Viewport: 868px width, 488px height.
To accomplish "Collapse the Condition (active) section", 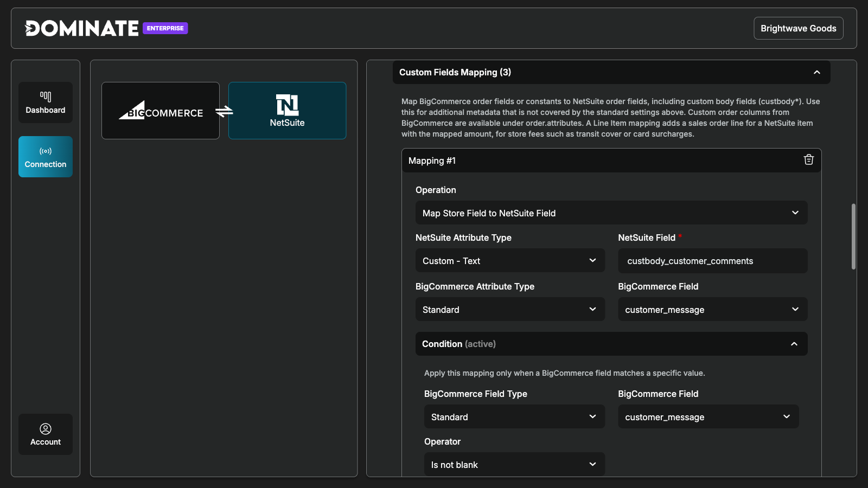I will pyautogui.click(x=611, y=344).
